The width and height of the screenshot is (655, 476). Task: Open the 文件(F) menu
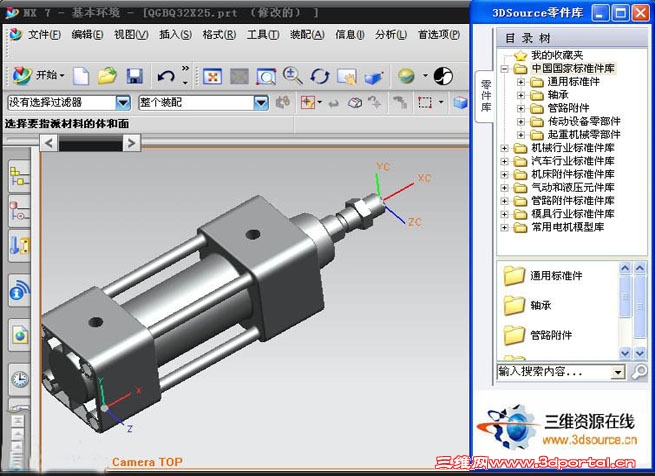coord(44,35)
